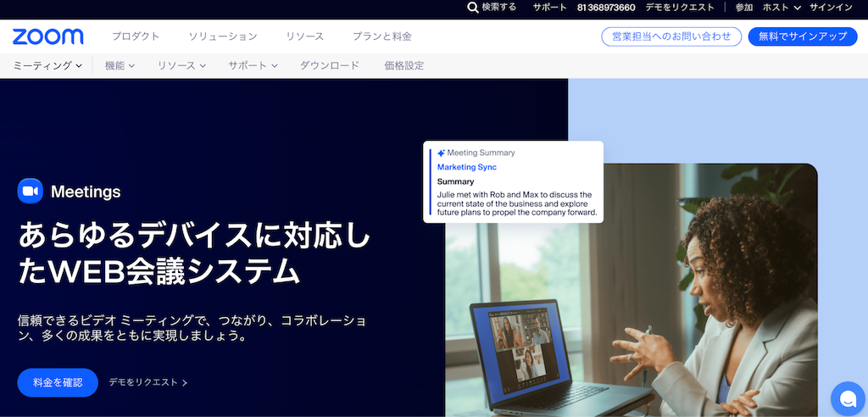Click the Meetings heading text

point(86,192)
